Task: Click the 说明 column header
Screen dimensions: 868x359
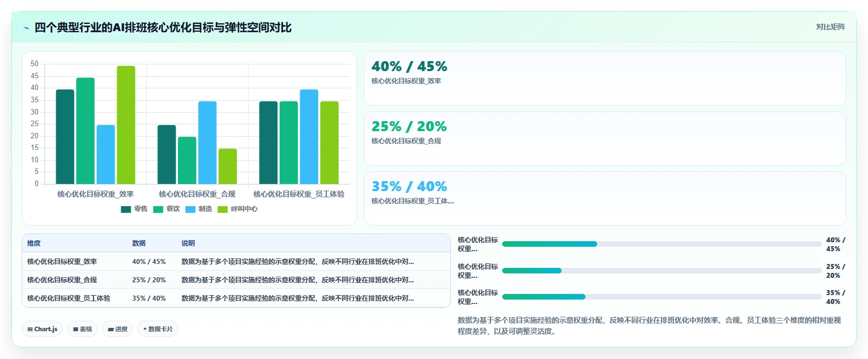Action: click(188, 243)
